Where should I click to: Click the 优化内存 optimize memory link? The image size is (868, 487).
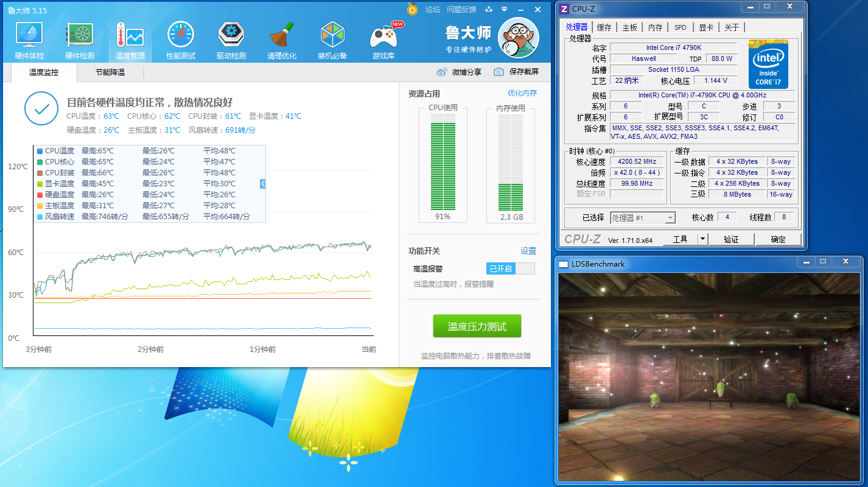[x=522, y=93]
